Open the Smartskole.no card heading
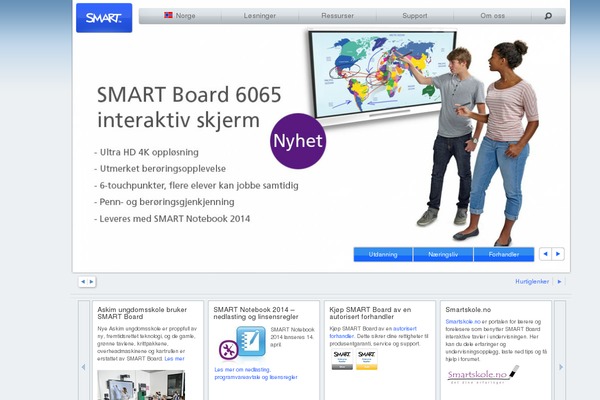This screenshot has height=400, width=600. coord(468,310)
